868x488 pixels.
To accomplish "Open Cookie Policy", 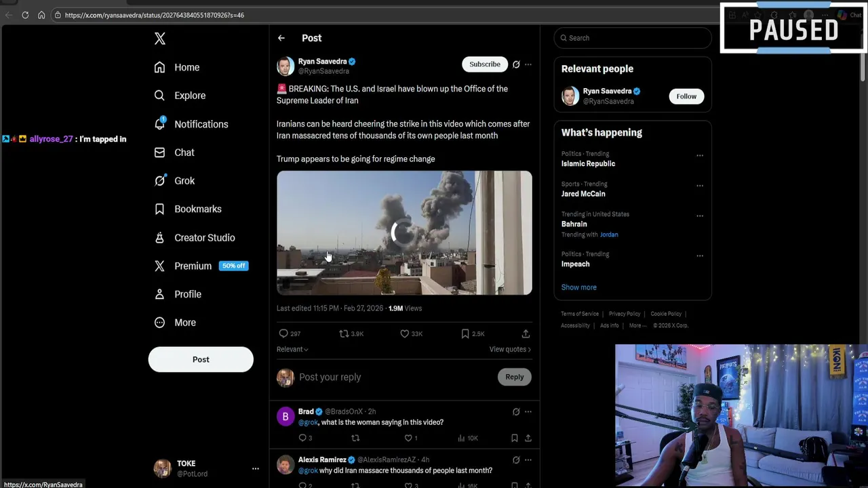I will (666, 314).
